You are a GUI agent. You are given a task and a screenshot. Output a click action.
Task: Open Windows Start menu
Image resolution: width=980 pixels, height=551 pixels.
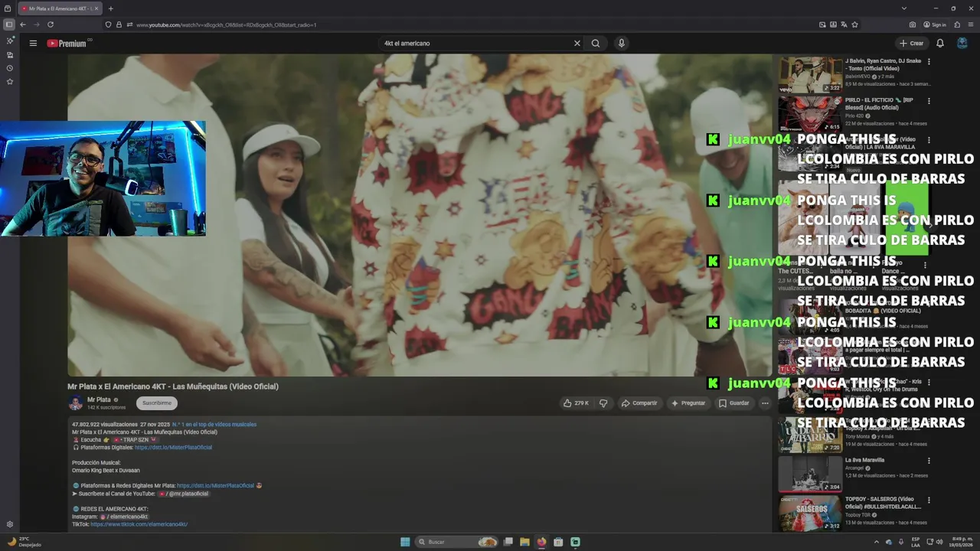click(405, 542)
